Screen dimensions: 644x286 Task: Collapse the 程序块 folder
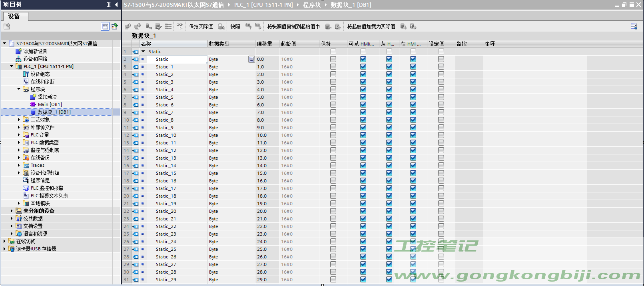(19, 89)
